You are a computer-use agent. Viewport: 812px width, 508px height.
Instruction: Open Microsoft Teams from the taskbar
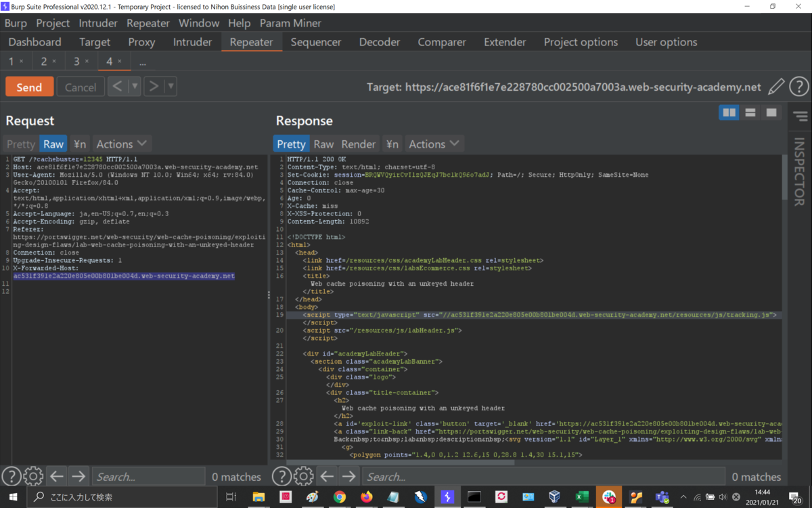point(662,497)
